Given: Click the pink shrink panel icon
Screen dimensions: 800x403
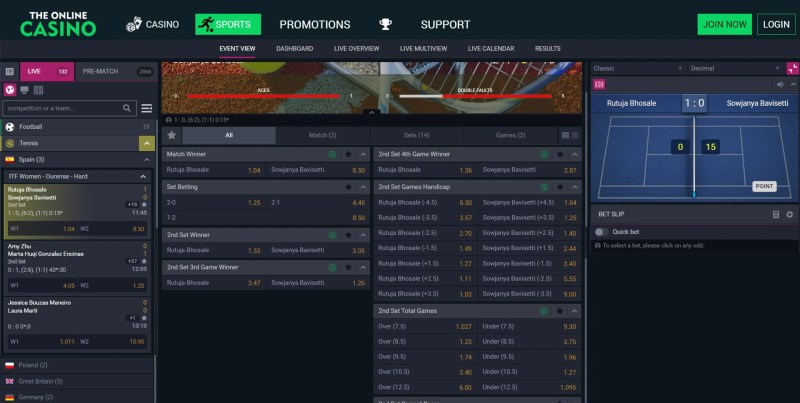Looking at the screenshot, I should [x=793, y=68].
